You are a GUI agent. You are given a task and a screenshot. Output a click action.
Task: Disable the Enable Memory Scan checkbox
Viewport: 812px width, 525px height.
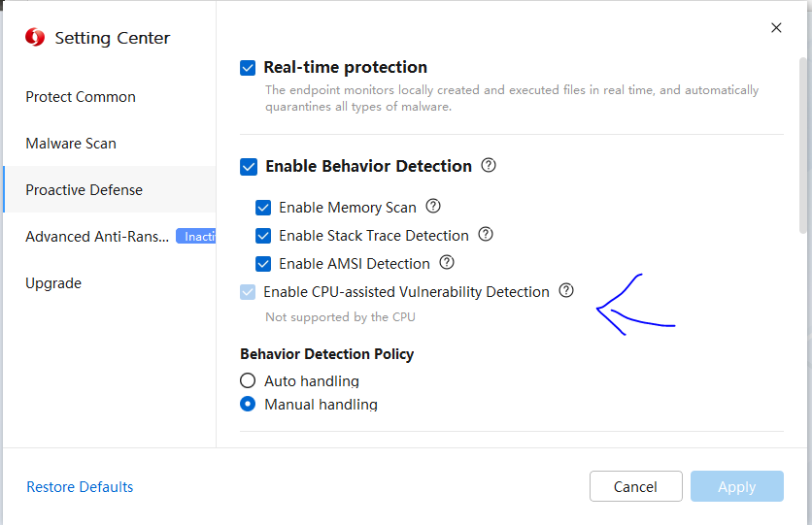point(263,208)
